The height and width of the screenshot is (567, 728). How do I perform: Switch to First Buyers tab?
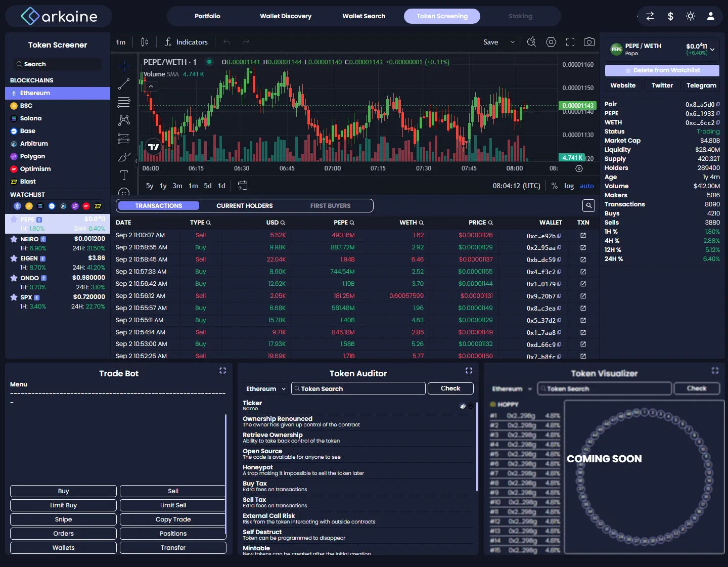pos(330,206)
